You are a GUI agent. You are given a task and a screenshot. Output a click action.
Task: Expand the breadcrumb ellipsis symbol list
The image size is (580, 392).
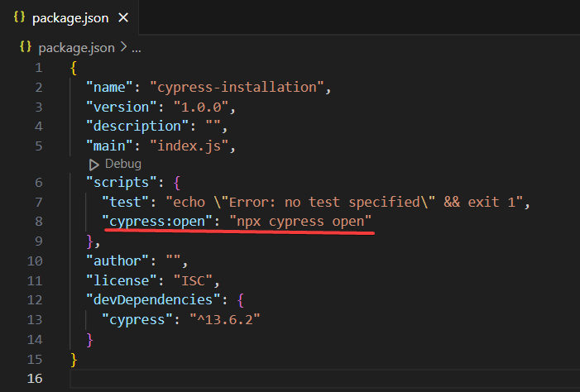[137, 47]
